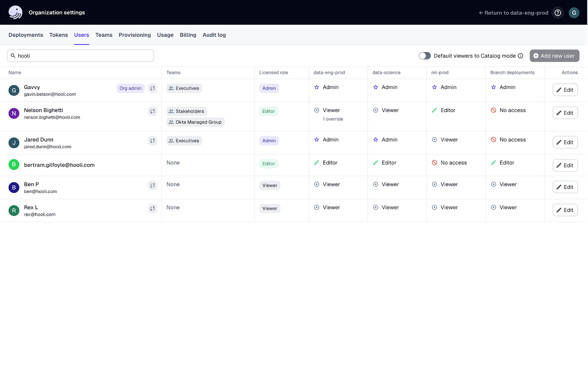The height and width of the screenshot is (384, 588).
Task: Click Jared's ml-prod Viewer circle icon
Action: tap(435, 140)
